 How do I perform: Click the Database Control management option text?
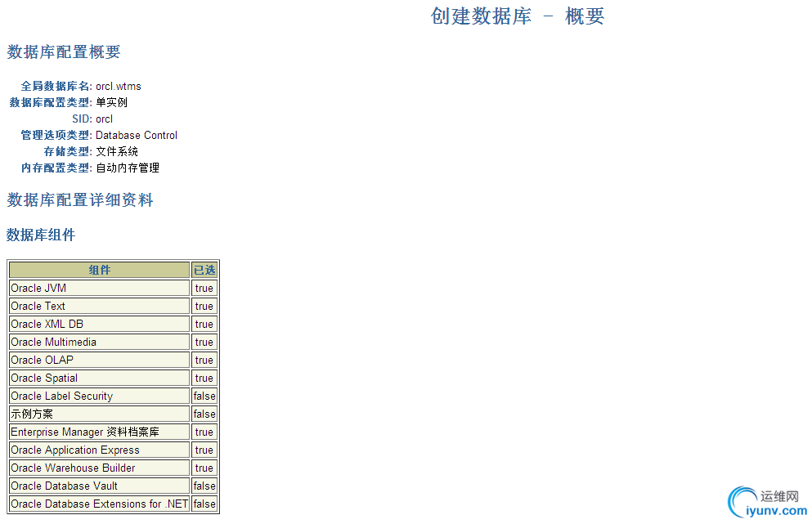tap(136, 135)
